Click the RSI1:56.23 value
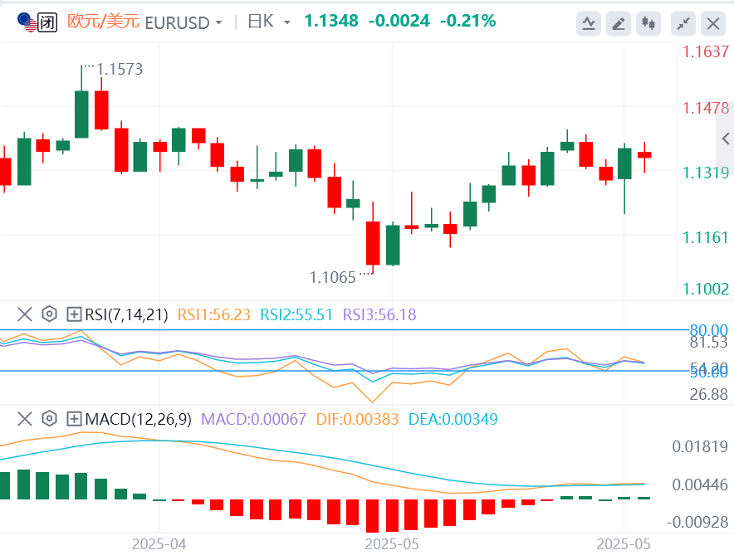734x560 pixels. pos(214,315)
